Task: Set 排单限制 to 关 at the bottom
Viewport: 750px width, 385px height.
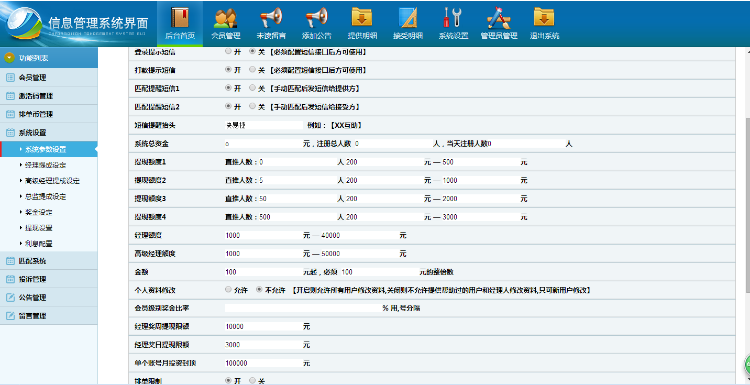Action: (253, 381)
